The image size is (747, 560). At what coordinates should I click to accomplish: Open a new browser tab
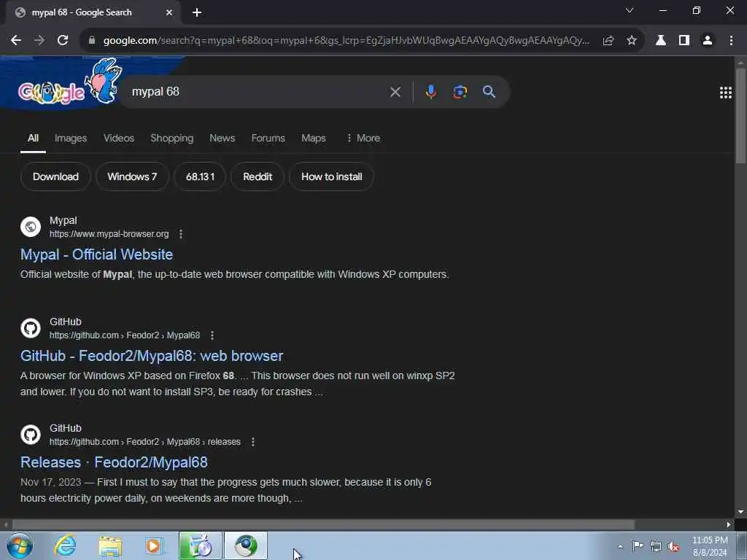(x=197, y=12)
